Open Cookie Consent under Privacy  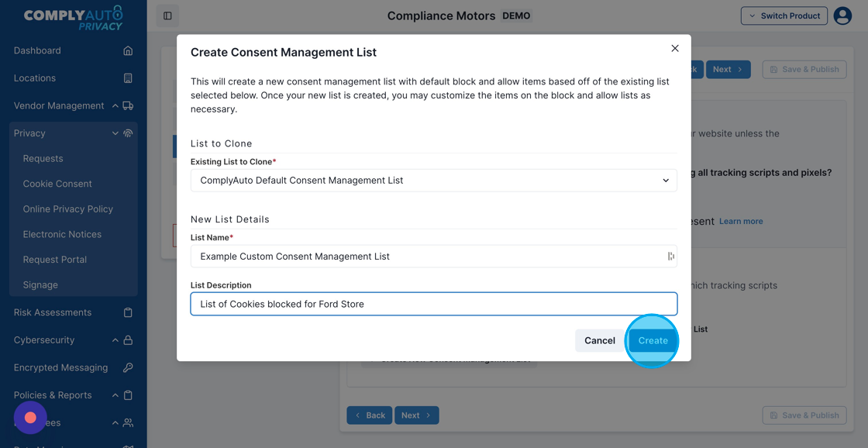coord(57,184)
